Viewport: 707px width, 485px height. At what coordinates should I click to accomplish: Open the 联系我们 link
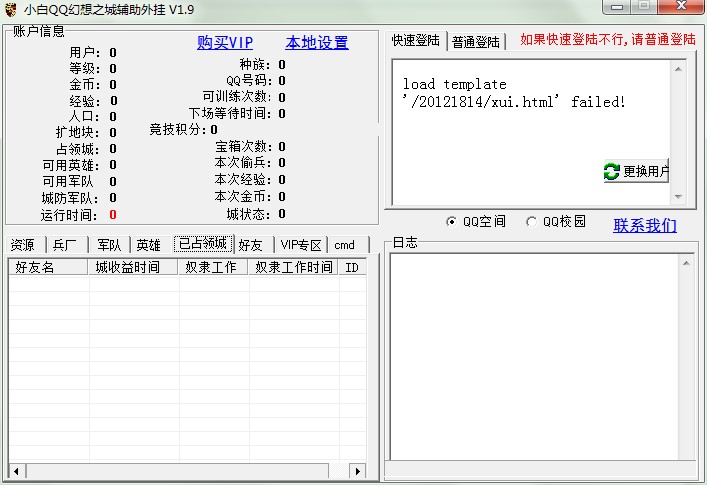click(x=645, y=225)
